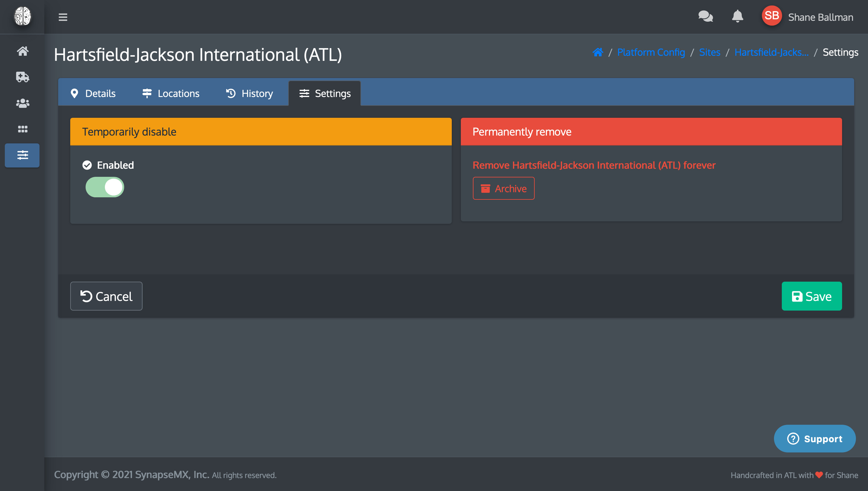Open the grid apps sidebar icon

click(x=22, y=129)
